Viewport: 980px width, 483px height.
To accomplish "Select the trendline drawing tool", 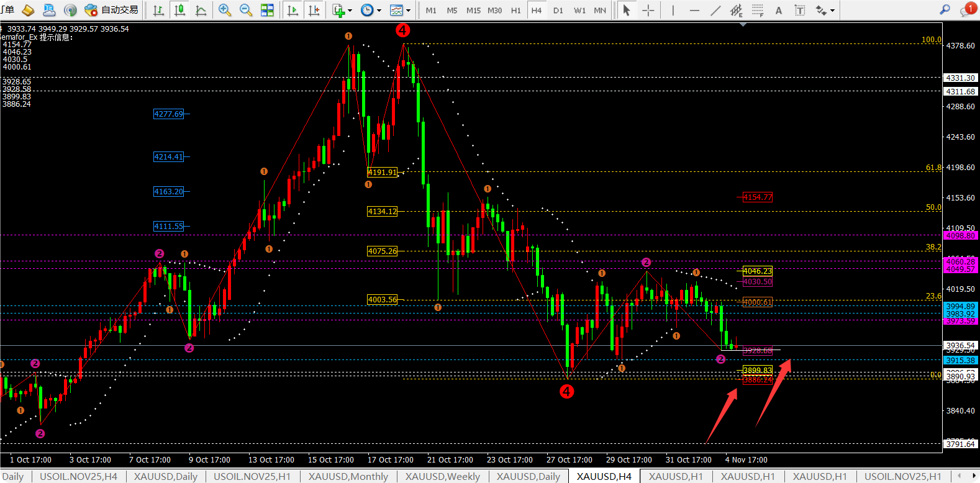I will point(715,10).
